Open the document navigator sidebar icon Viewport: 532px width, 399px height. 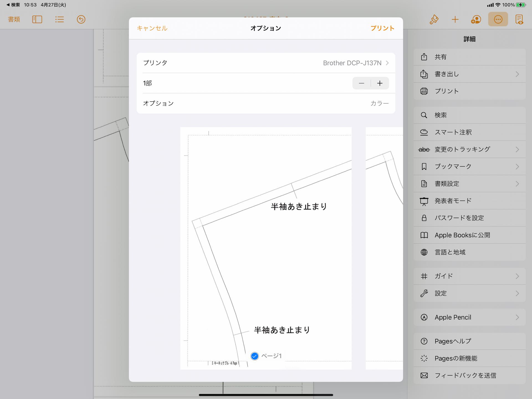click(x=37, y=19)
